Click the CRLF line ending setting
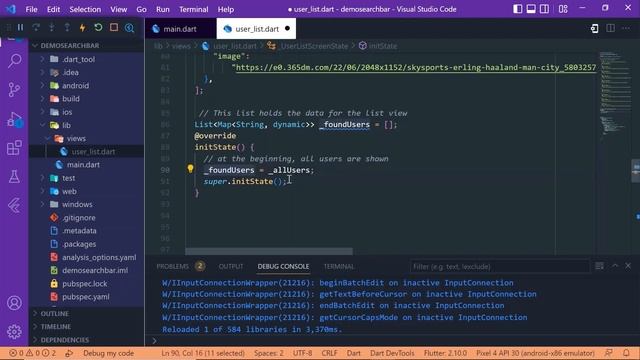Screen dimensions: 640x360 329,353
